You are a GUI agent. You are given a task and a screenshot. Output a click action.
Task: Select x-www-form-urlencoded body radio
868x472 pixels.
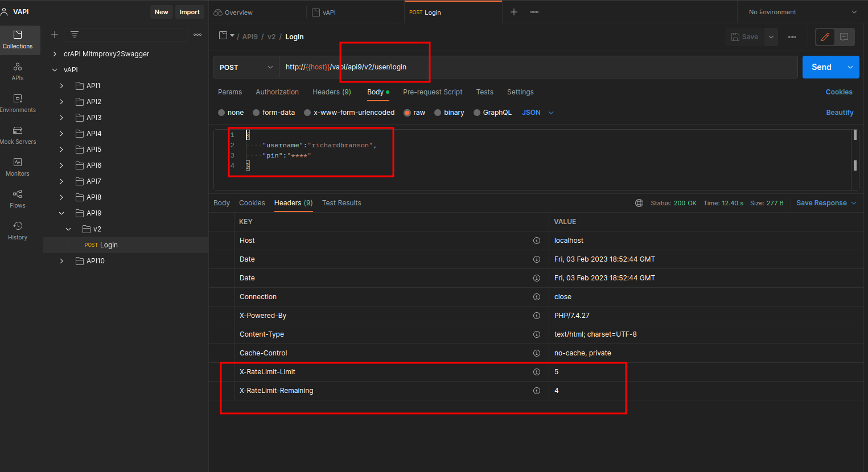coord(307,113)
